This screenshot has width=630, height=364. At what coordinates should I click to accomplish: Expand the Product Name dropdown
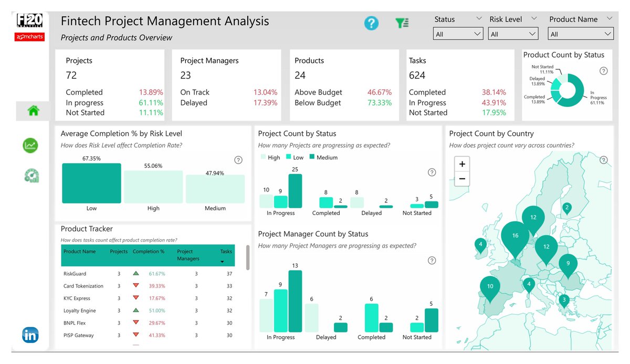tap(581, 33)
